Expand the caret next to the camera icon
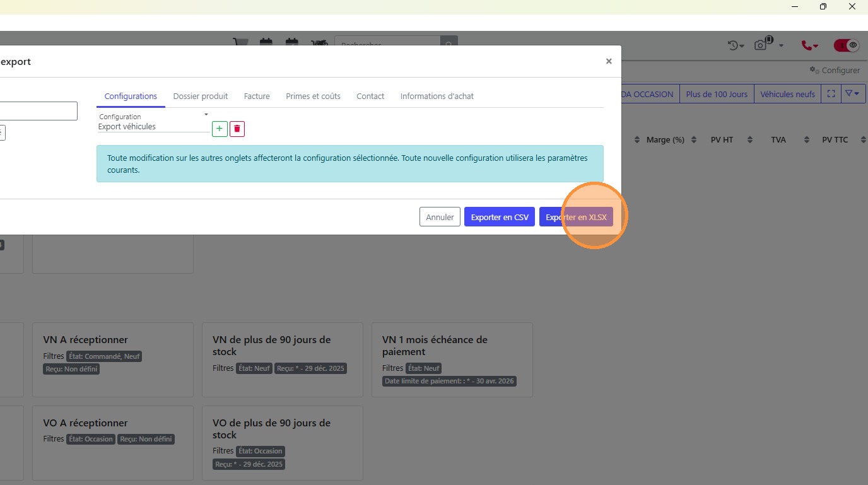The image size is (868, 485). [x=781, y=45]
